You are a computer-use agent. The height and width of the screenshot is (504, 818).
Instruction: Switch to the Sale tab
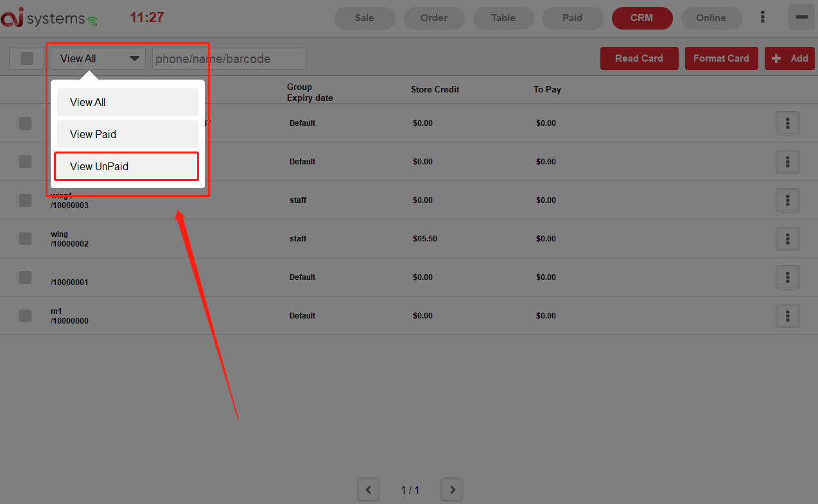[x=365, y=18]
